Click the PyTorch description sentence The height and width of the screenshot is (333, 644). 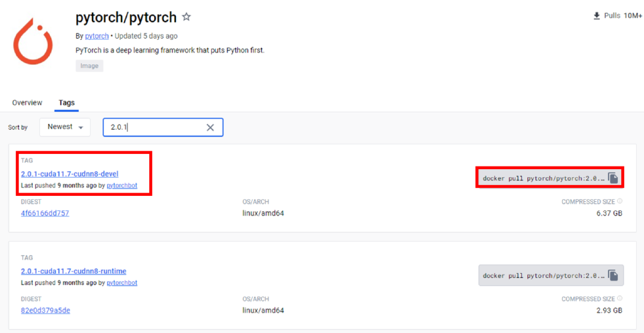tap(170, 51)
